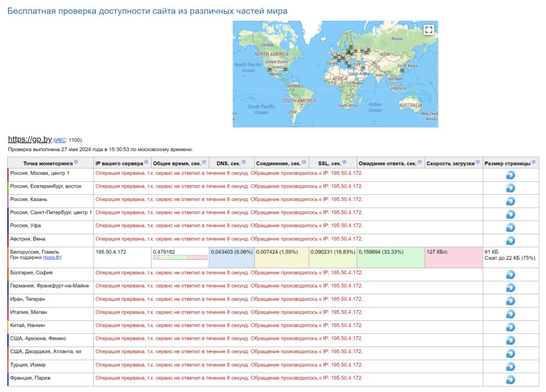
Task: Click help icon next to Точка мониторинга
Action: 76,163
